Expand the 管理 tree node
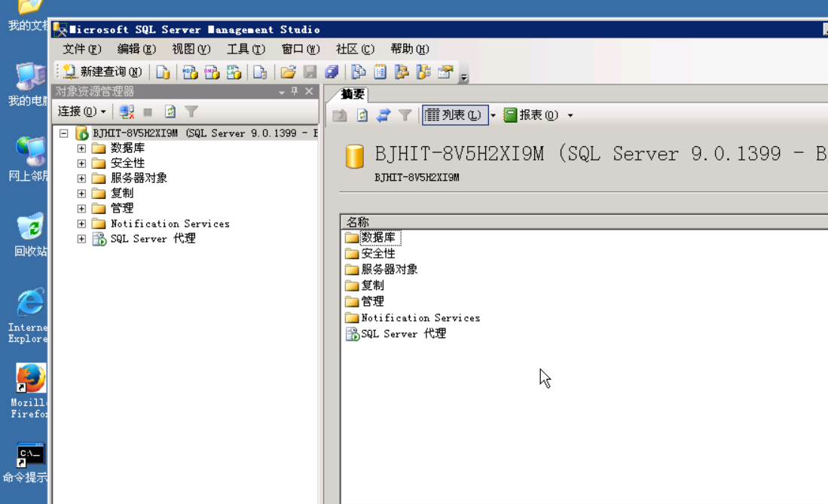 coord(81,209)
